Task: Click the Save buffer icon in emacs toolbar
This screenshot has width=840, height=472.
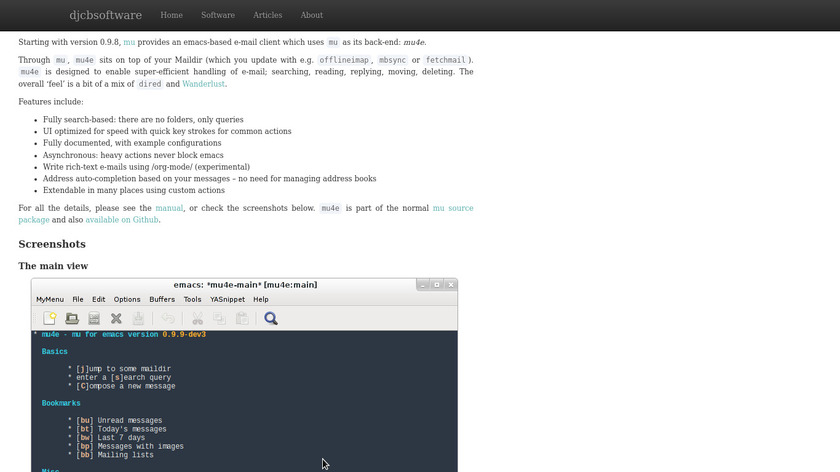Action: [x=138, y=318]
